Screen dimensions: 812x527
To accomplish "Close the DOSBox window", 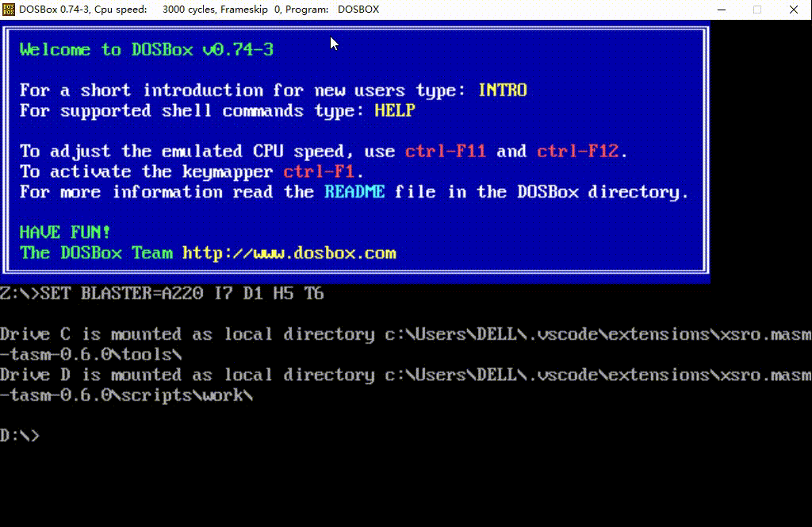I will coord(793,10).
